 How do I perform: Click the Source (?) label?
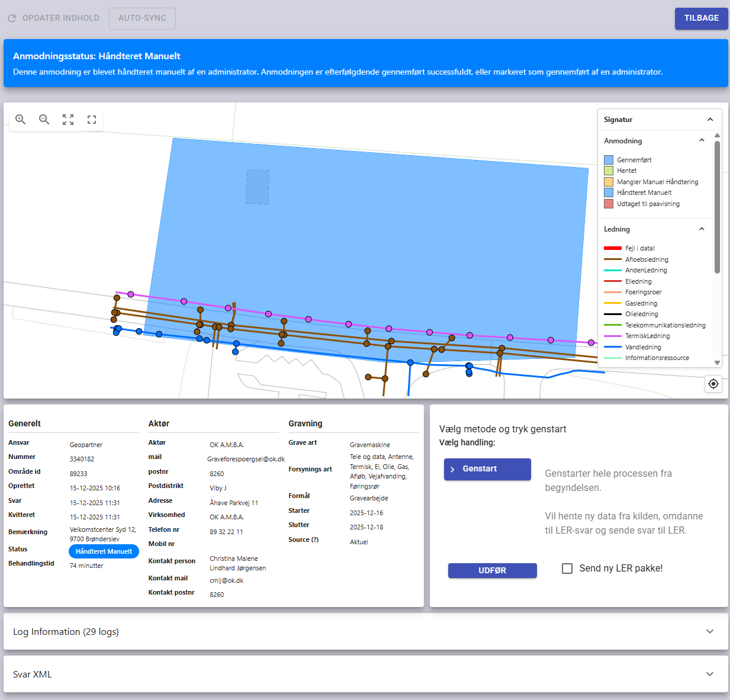click(304, 540)
